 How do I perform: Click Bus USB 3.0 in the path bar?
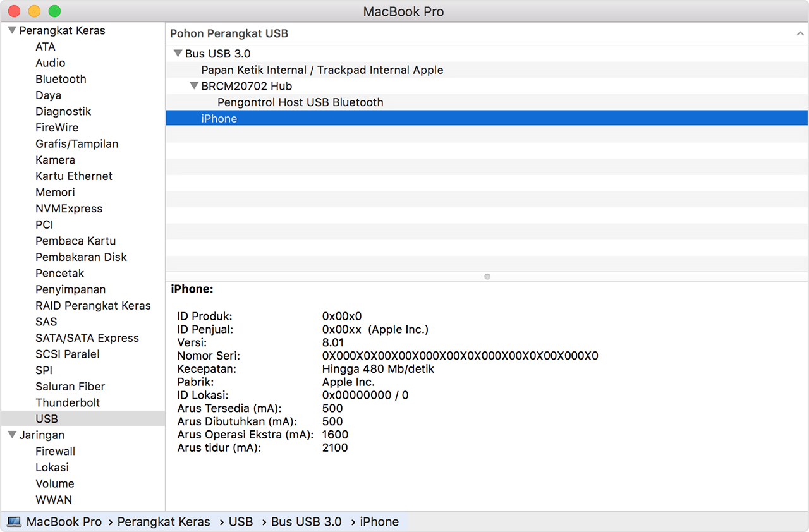[x=307, y=522]
